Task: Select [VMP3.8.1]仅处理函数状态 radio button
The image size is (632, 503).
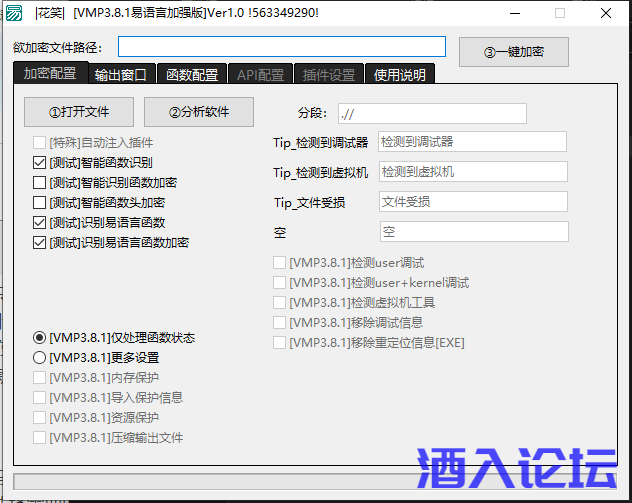Action: click(x=39, y=337)
